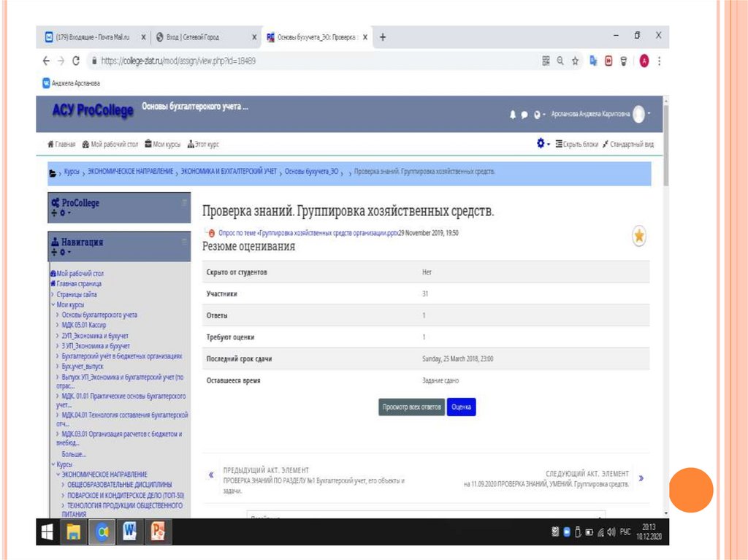Expand the user profile menu arrow

point(649,114)
